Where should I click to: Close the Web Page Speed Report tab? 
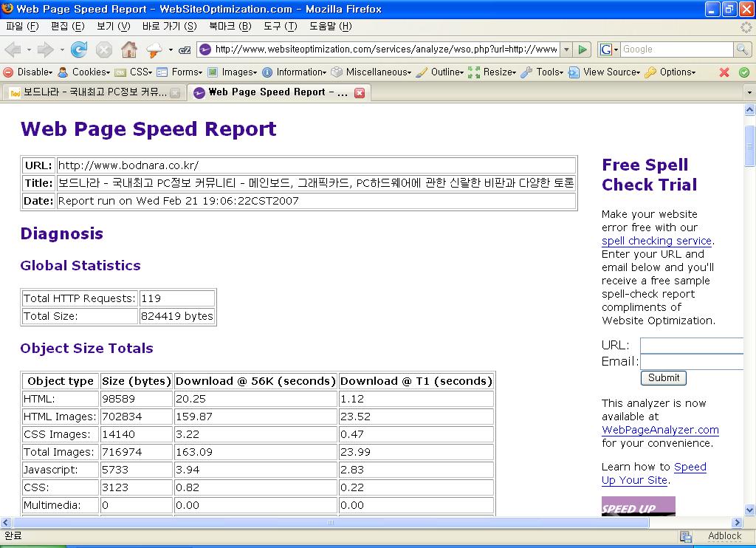[x=360, y=93]
